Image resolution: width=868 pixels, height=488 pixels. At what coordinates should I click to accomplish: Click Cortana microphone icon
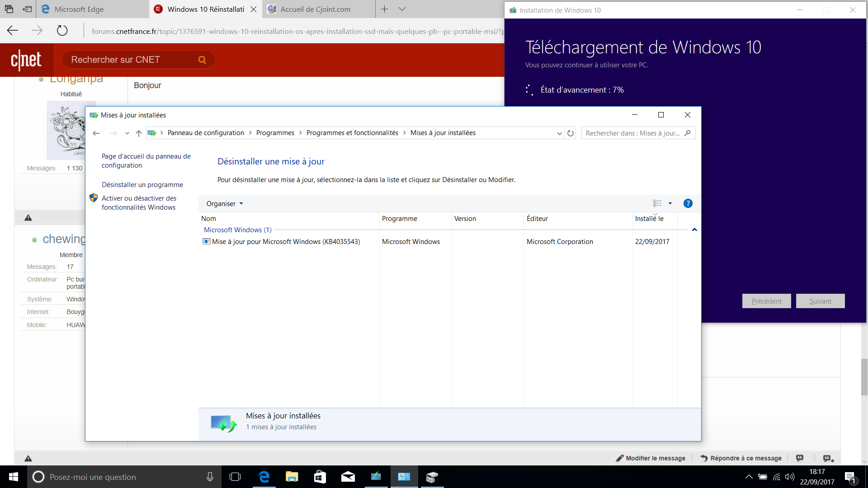210,477
